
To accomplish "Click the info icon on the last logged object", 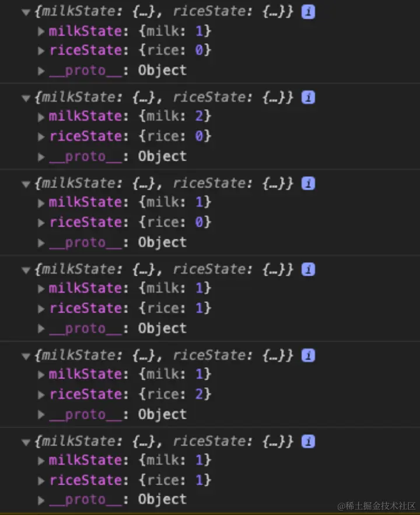I will pos(308,441).
